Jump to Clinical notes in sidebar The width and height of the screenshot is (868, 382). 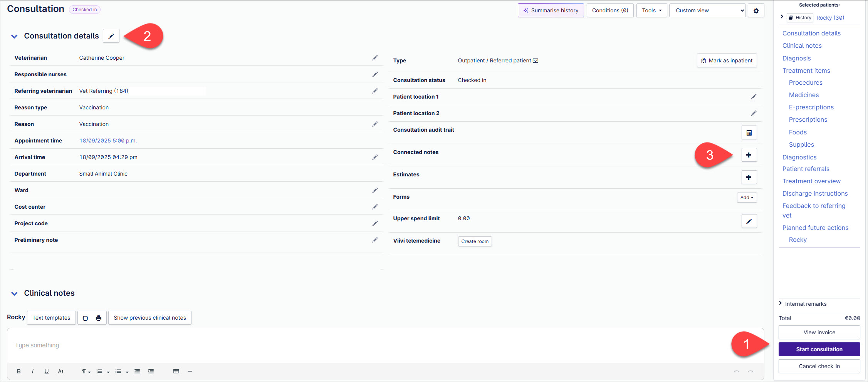802,45
